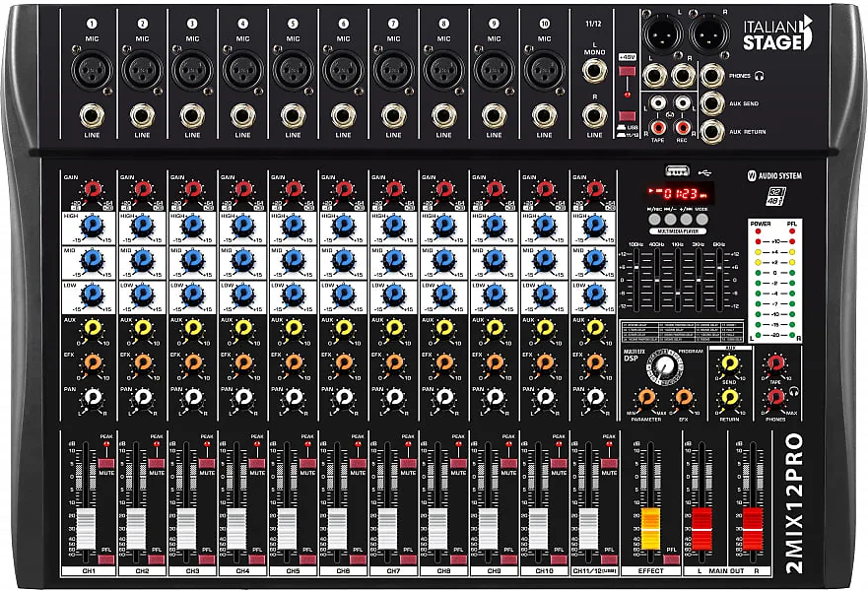The width and height of the screenshot is (868, 590).
Task: Click the Italian Stage logo
Action: 777,33
